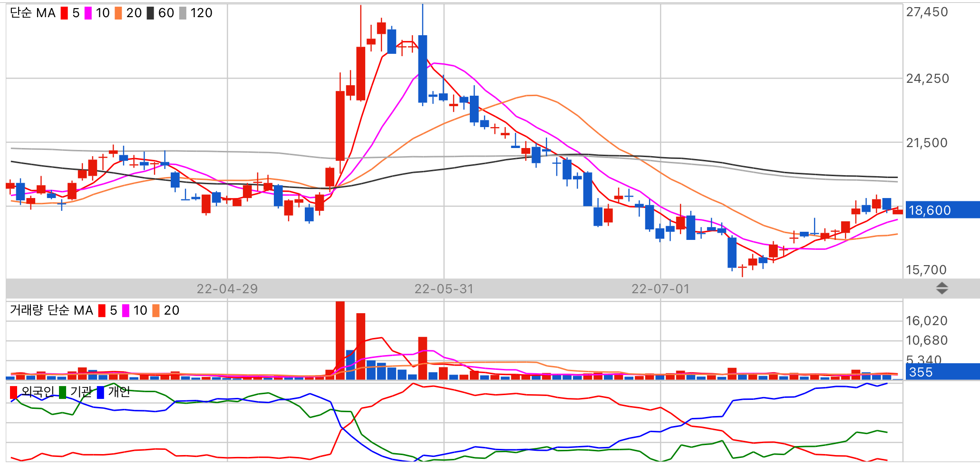Click the tallest red volume bar
This screenshot has height=466, width=980.
pos(340,340)
